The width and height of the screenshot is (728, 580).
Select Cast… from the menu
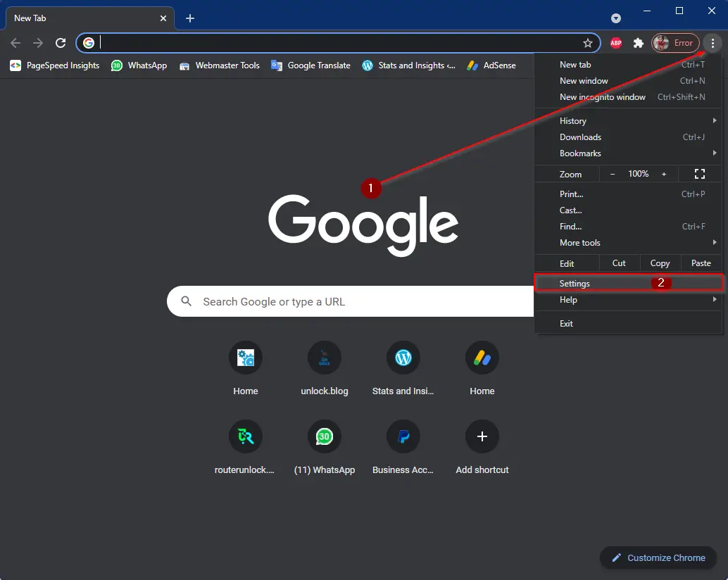(628, 210)
